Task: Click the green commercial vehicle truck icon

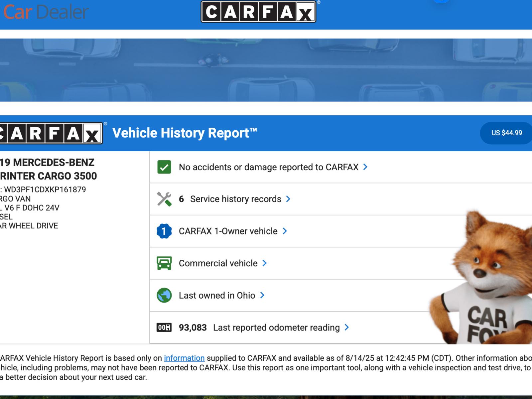Action: click(164, 263)
